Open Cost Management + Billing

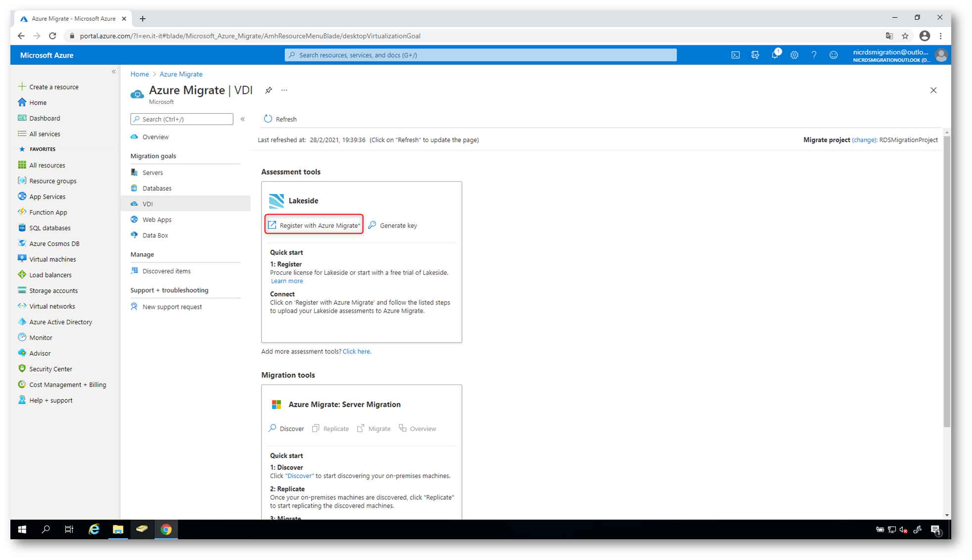click(x=62, y=385)
